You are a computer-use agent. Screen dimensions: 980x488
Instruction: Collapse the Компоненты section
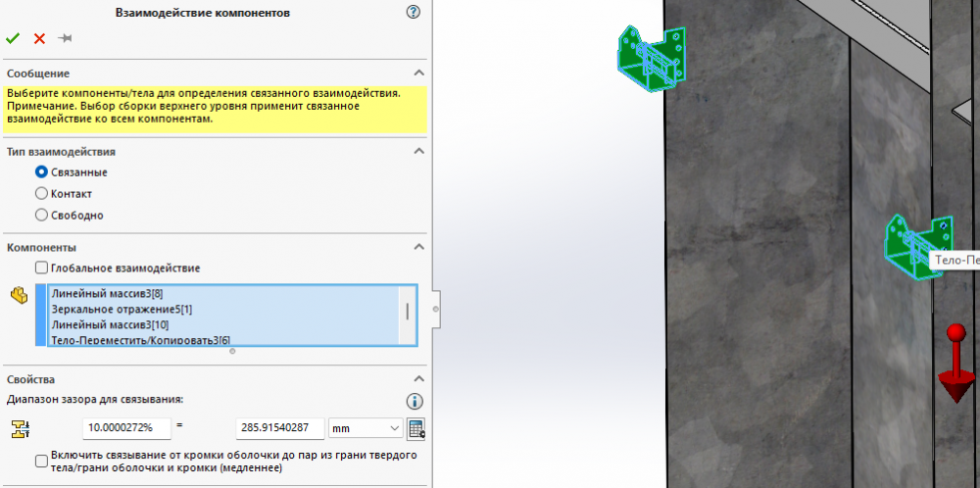coord(418,248)
